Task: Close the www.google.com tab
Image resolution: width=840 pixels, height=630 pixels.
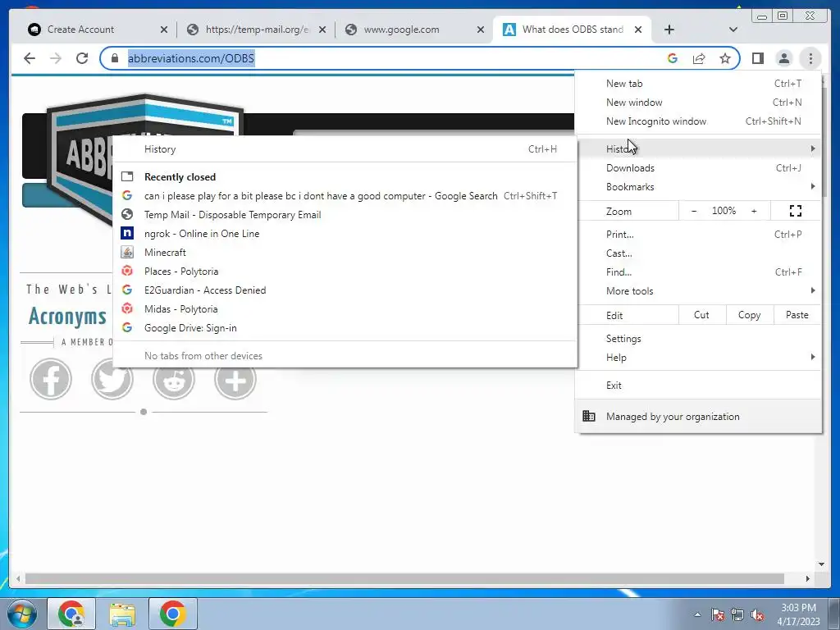Action: (481, 30)
